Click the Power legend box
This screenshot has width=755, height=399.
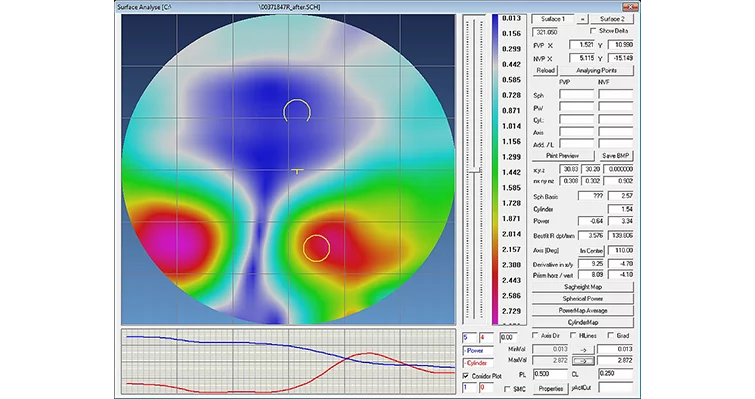478,351
